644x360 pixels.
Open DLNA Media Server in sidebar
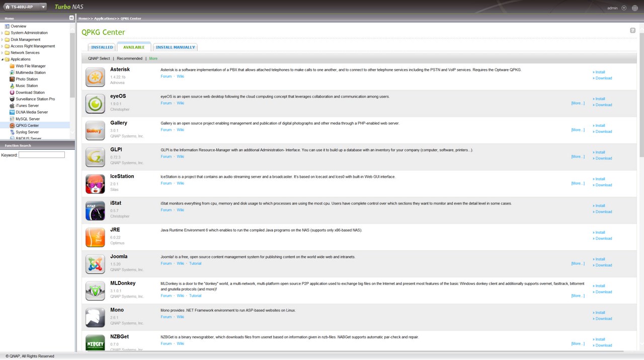(x=31, y=112)
